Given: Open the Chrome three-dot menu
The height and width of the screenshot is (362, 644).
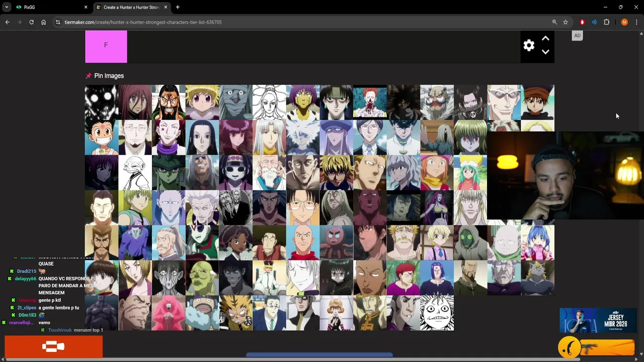Looking at the screenshot, I should 636,22.
